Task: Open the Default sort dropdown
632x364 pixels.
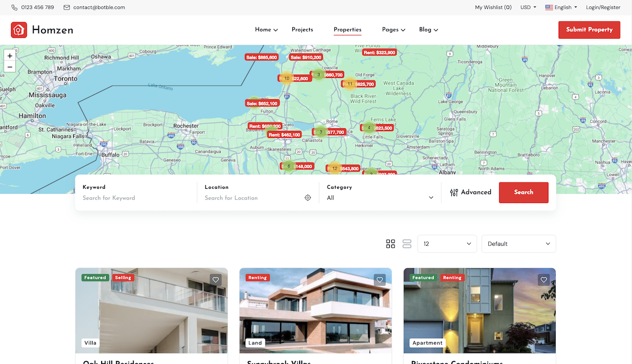Action: pos(518,244)
